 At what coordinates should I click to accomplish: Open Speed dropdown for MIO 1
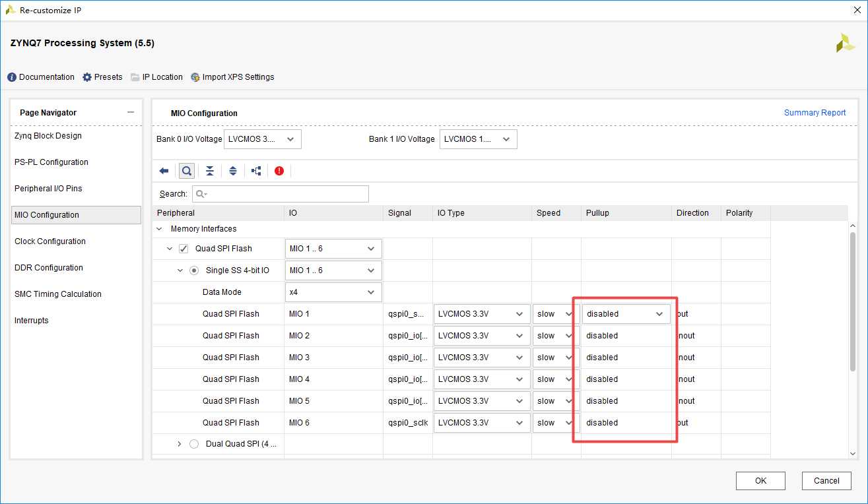coord(556,314)
